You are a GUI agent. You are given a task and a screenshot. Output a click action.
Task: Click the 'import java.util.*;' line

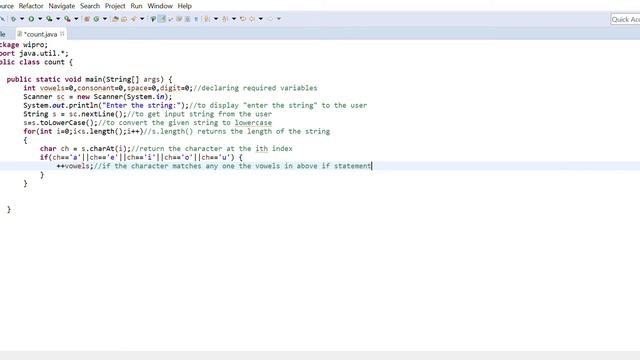pos(34,53)
